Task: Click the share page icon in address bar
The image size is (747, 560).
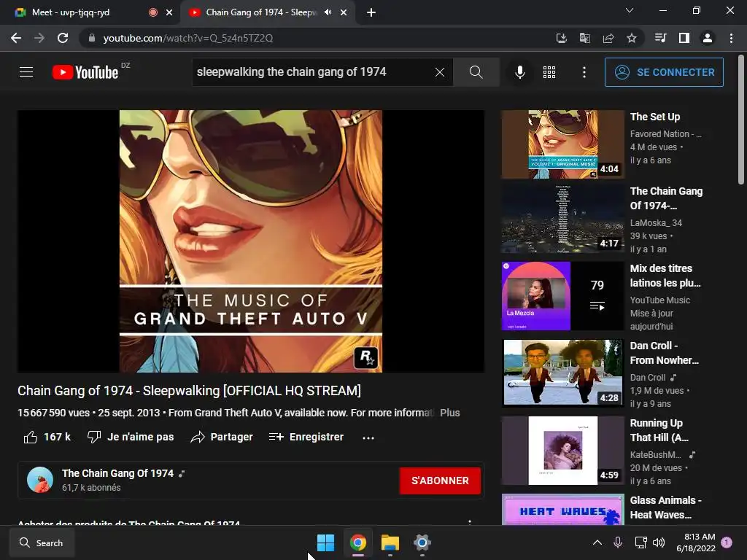Action: pos(608,38)
